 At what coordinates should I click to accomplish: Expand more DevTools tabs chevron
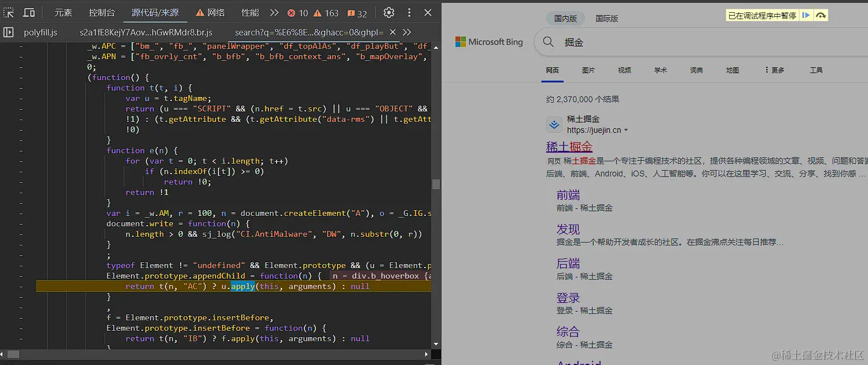(x=275, y=13)
